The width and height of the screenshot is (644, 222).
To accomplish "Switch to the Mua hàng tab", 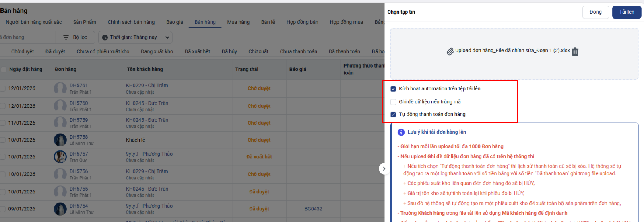I will pos(238,22).
